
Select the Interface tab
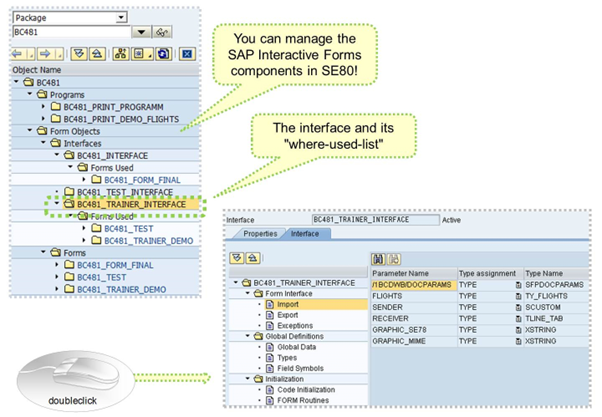(305, 233)
